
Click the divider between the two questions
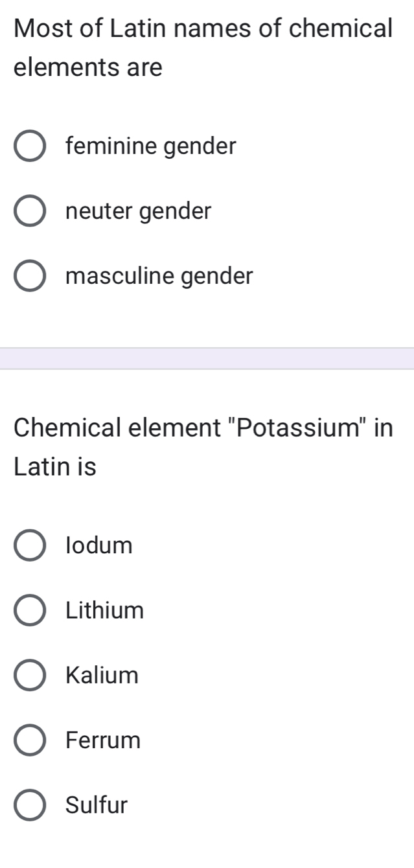click(x=207, y=358)
